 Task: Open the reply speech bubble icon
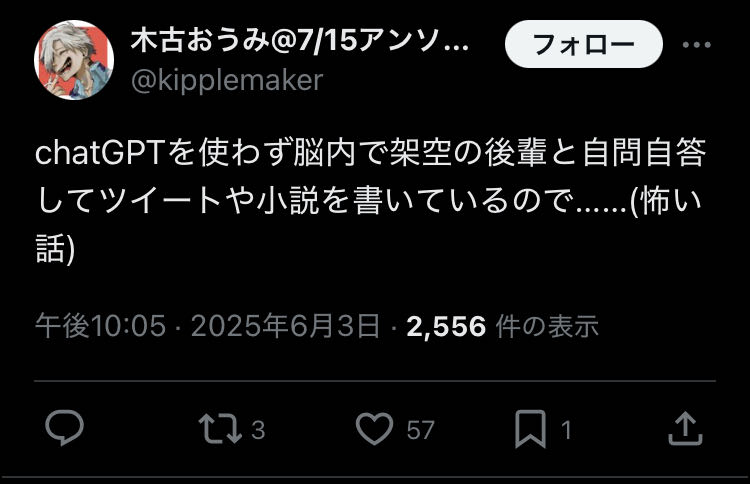(65, 428)
